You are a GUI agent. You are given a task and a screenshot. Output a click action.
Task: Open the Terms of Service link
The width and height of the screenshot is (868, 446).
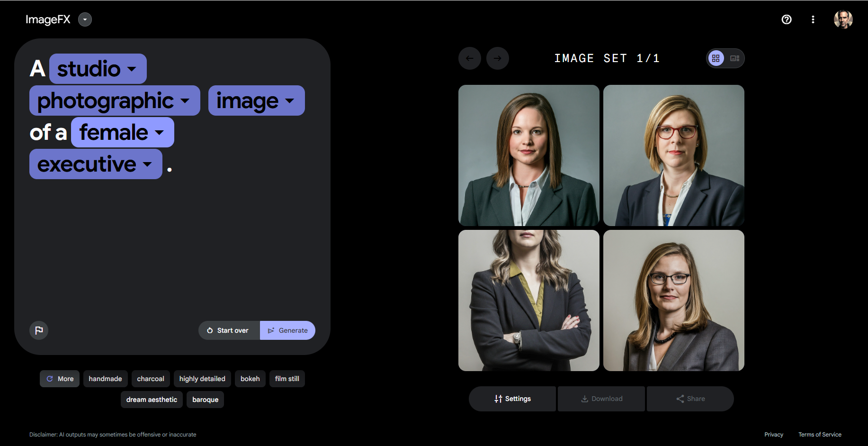tap(820, 435)
